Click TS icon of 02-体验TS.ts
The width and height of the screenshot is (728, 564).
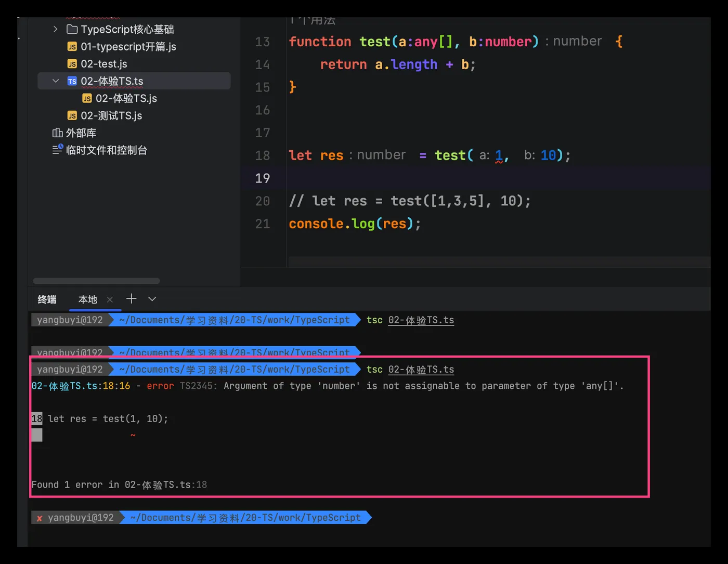[72, 81]
